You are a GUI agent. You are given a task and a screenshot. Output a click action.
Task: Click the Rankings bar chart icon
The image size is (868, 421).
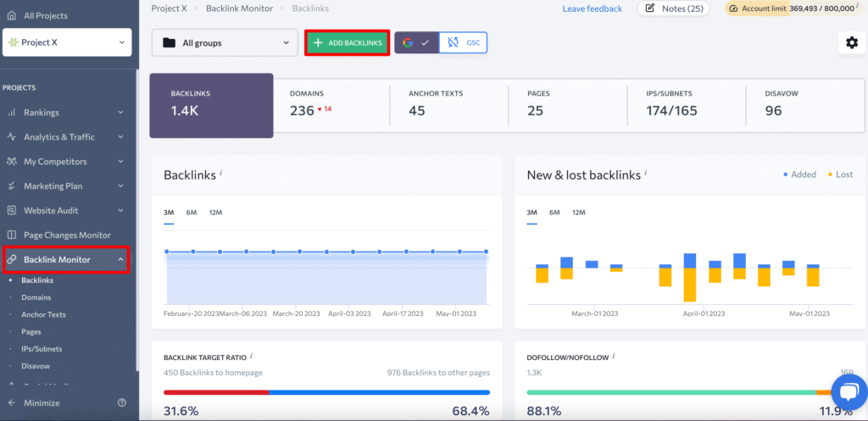(x=12, y=113)
